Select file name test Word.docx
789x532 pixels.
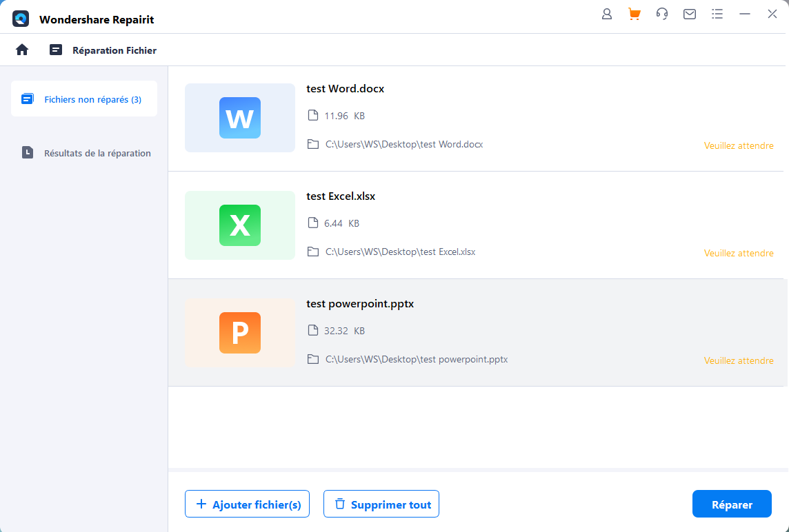pos(345,88)
